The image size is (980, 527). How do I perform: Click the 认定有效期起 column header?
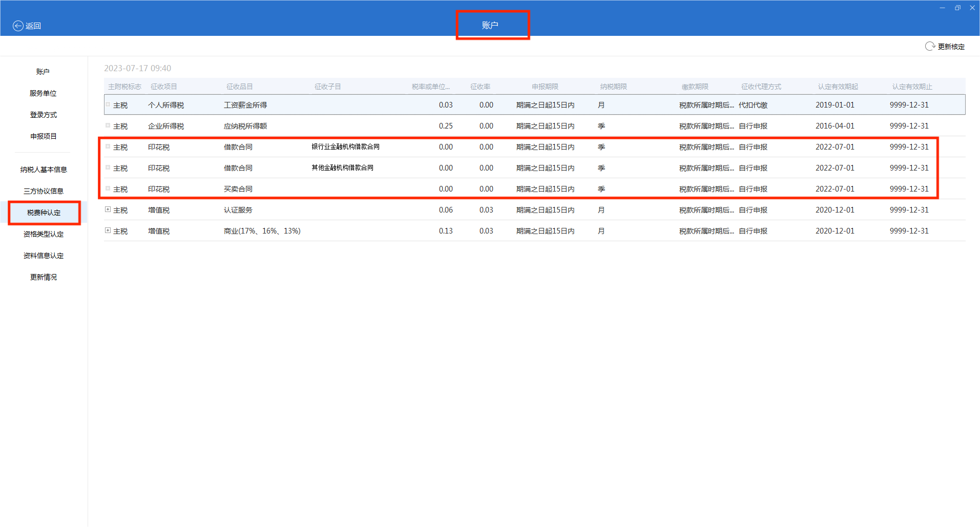tap(838, 87)
